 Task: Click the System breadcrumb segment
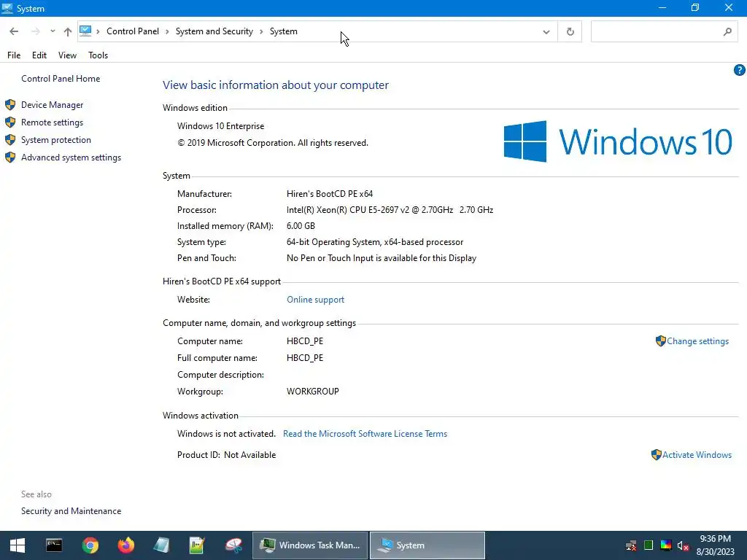tap(284, 31)
